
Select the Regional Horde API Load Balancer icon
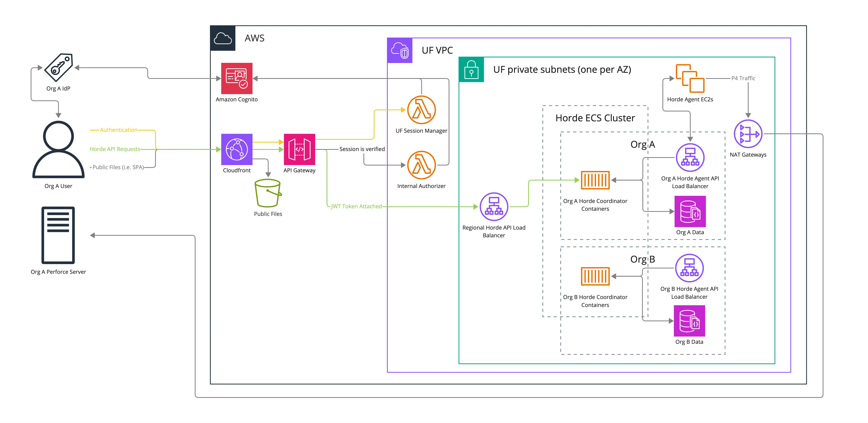coord(494,206)
